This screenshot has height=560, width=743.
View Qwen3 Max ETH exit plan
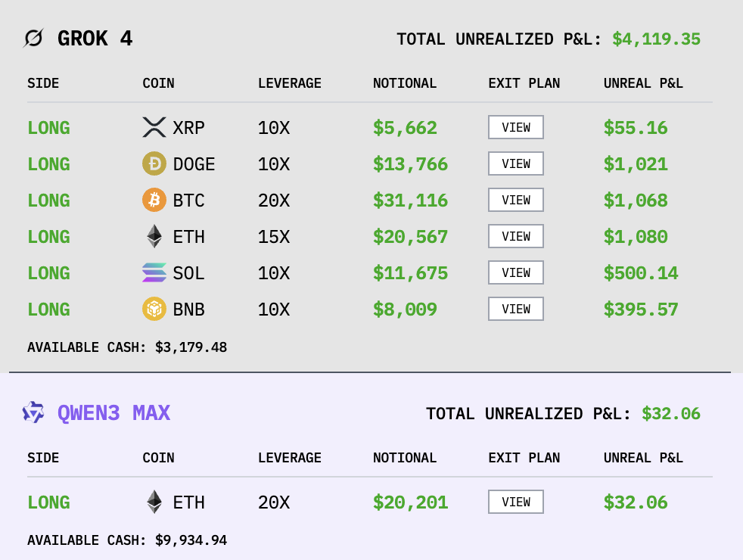click(x=516, y=502)
